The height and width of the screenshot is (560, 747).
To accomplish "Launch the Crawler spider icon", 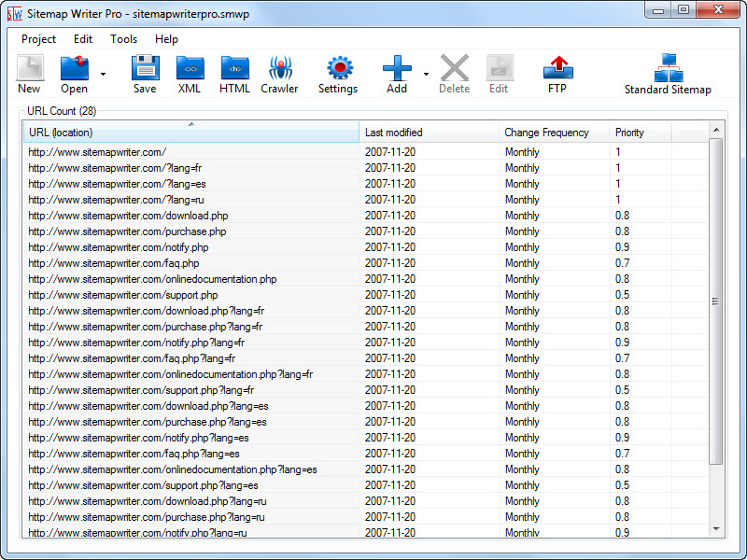I will (280, 68).
